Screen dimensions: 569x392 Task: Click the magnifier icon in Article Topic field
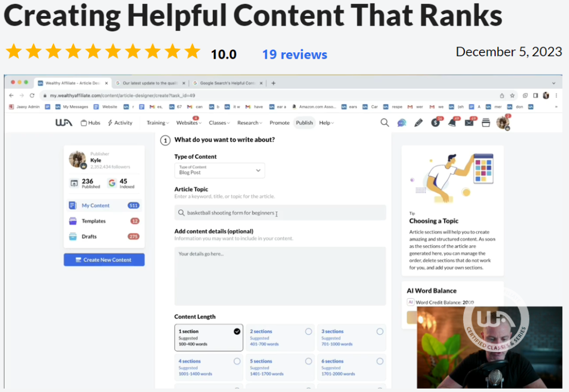point(181,213)
